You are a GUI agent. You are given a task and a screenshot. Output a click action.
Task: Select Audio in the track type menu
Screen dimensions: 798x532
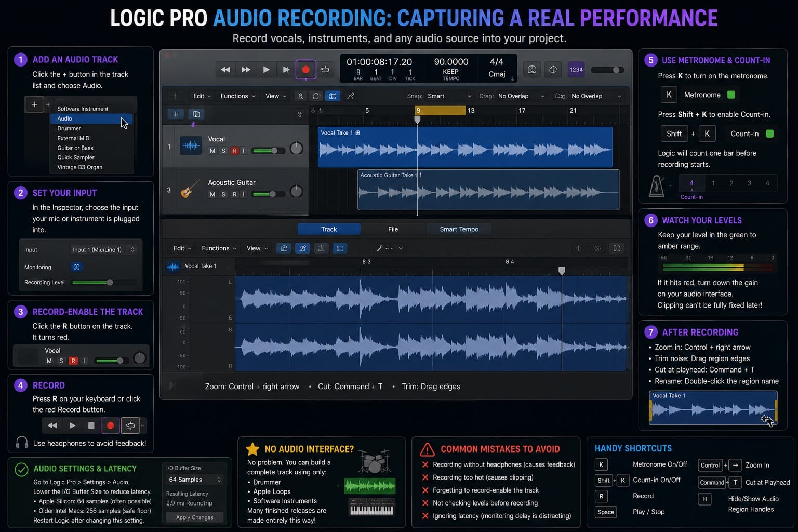[x=91, y=118]
